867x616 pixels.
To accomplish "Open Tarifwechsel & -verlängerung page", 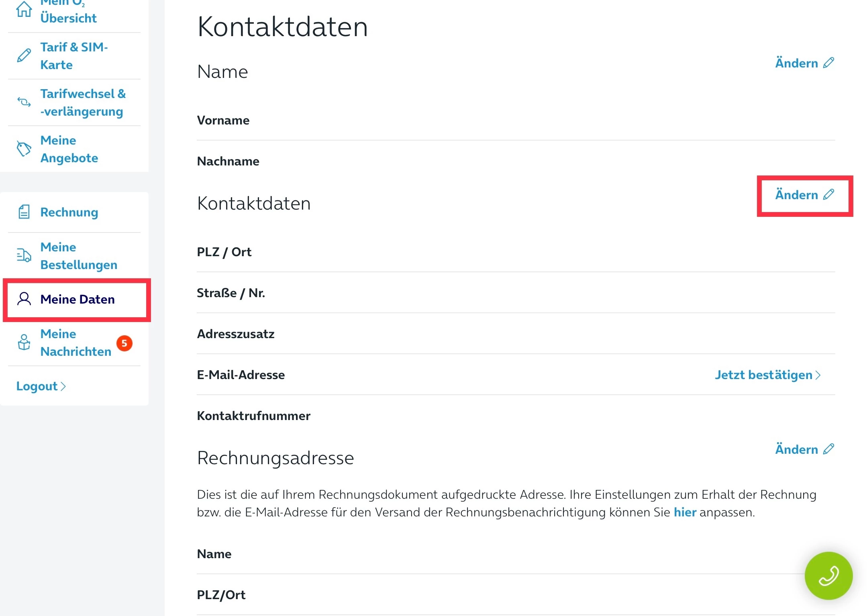I will [83, 102].
